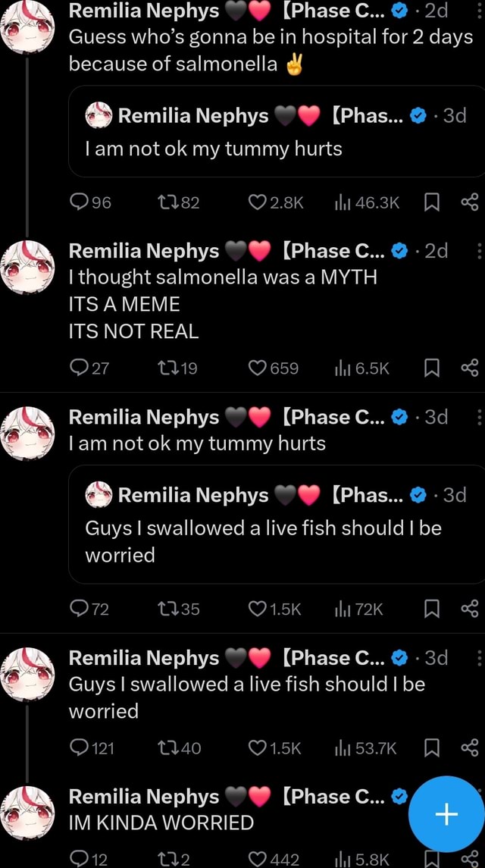485x868 pixels.
Task: Toggle bookmark on the MYTH tweet
Action: pos(432,368)
